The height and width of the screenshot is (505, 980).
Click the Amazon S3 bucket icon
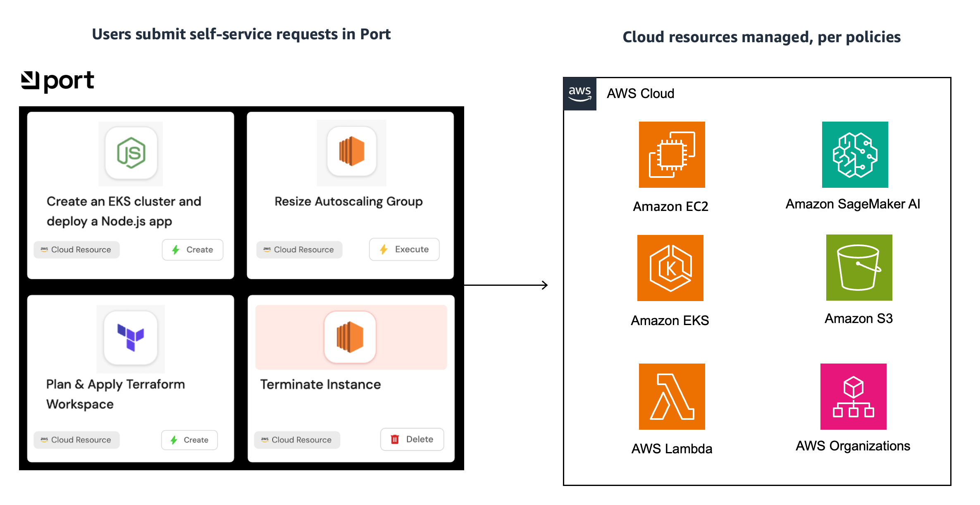pyautogui.click(x=859, y=268)
